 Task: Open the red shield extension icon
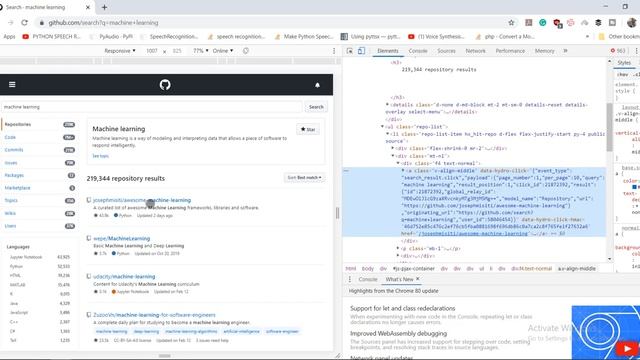(557, 23)
